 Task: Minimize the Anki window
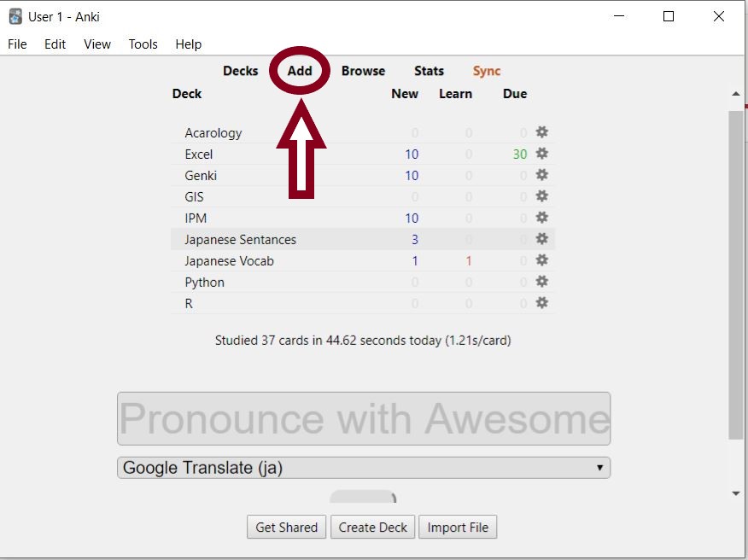pyautogui.click(x=619, y=16)
